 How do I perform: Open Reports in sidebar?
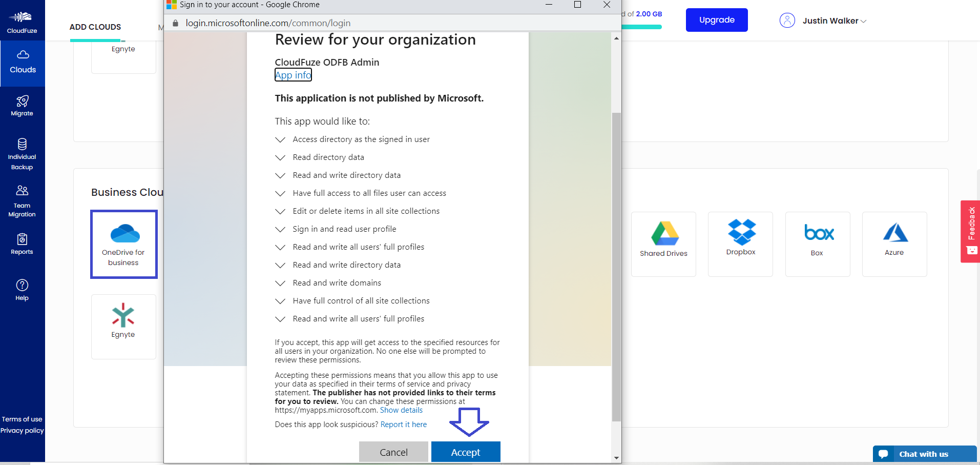click(x=22, y=244)
